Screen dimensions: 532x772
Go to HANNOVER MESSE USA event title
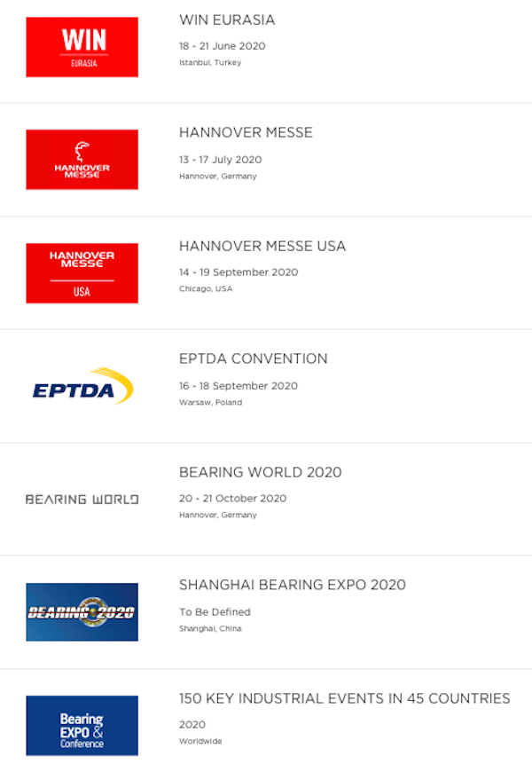coord(262,246)
